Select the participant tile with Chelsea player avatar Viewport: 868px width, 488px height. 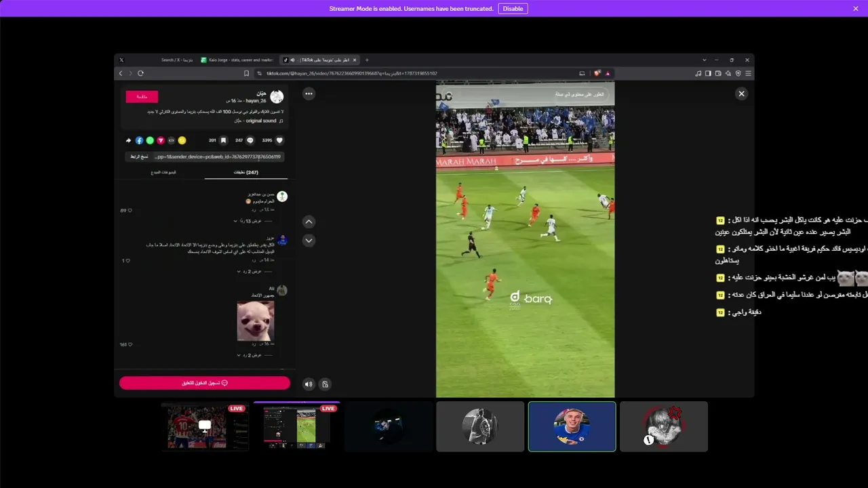coord(572,426)
